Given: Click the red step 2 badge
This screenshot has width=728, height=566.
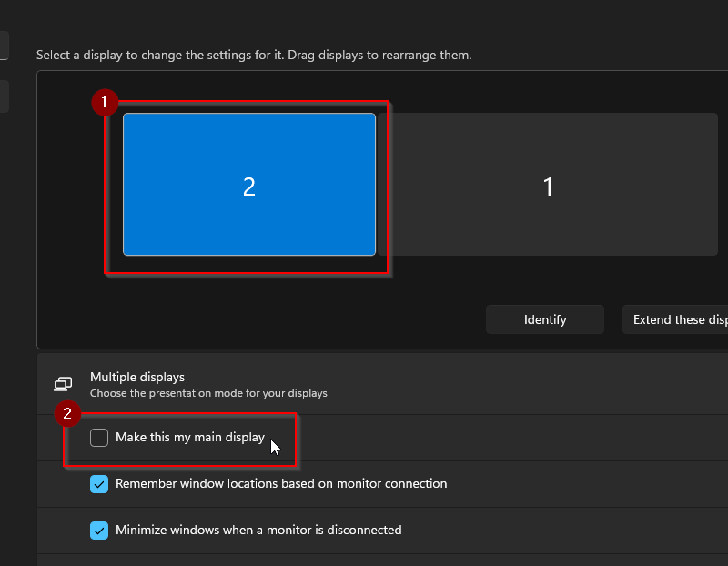Looking at the screenshot, I should pos(66,414).
